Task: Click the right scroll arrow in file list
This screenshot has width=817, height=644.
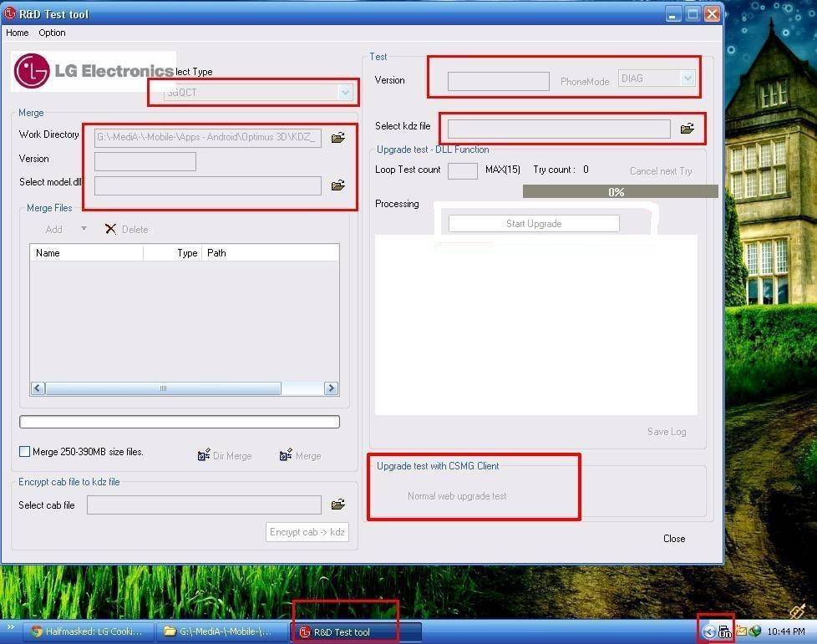Action: point(331,388)
